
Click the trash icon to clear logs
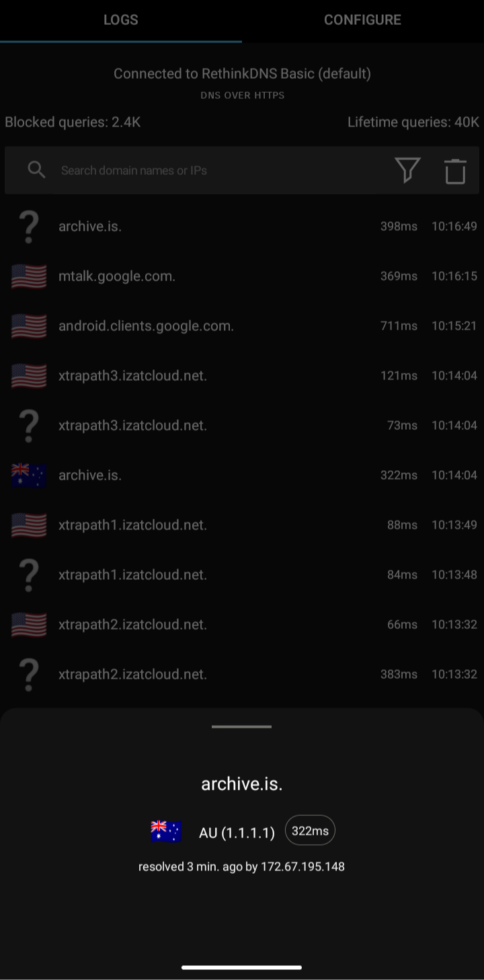[455, 170]
